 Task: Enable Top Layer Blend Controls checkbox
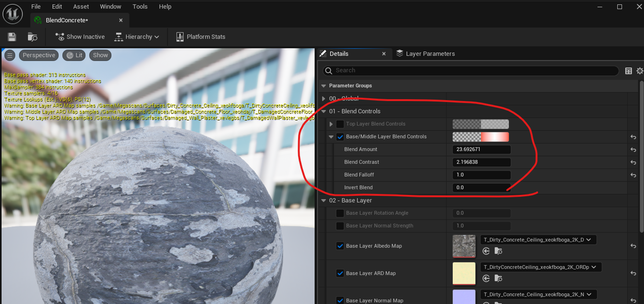[340, 124]
